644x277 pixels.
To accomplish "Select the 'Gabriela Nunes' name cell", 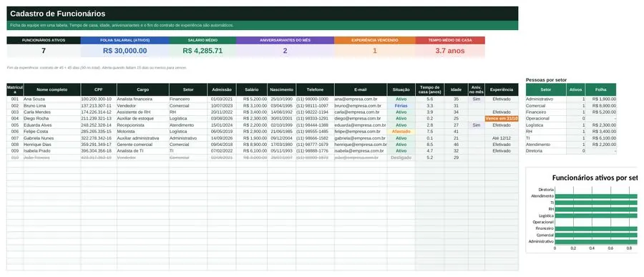I will [x=52, y=138].
